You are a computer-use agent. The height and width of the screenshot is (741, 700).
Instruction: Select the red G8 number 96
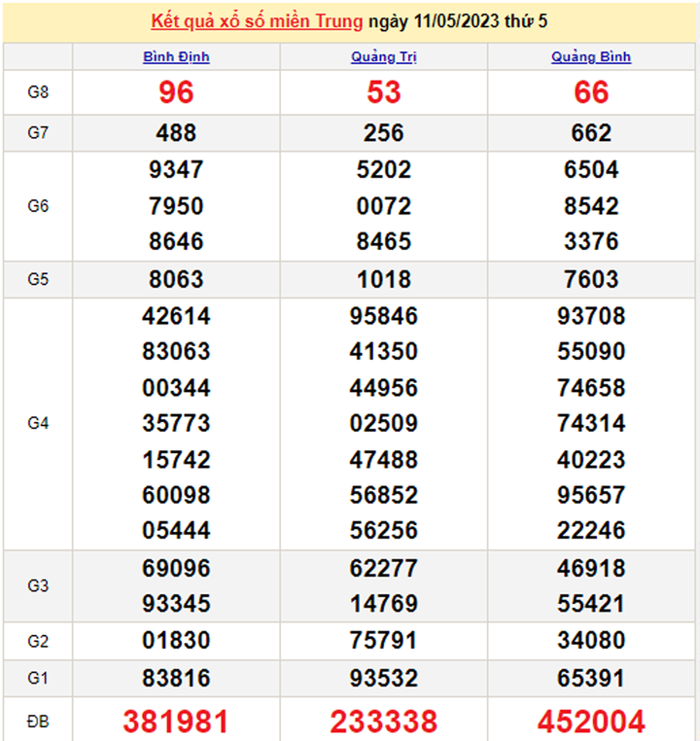[176, 92]
